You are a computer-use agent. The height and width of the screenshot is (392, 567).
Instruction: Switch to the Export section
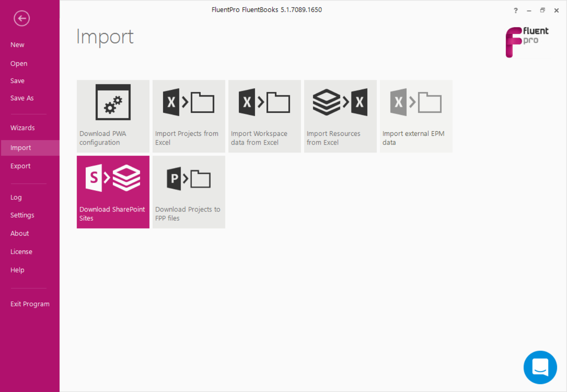pyautogui.click(x=20, y=166)
